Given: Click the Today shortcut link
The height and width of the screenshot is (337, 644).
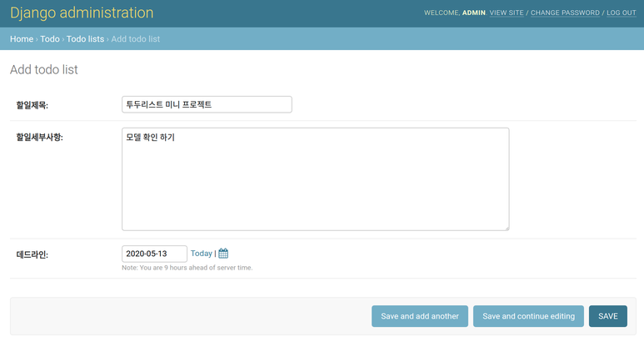Looking at the screenshot, I should pos(201,254).
